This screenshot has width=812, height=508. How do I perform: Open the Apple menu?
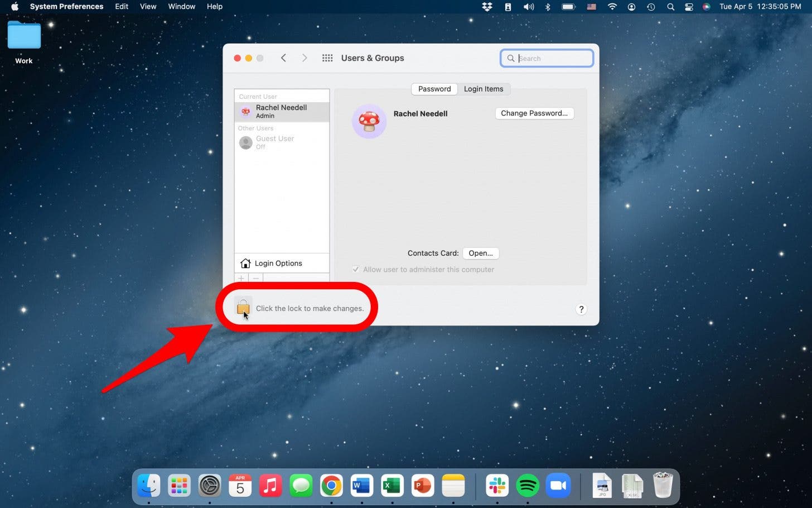coord(14,7)
